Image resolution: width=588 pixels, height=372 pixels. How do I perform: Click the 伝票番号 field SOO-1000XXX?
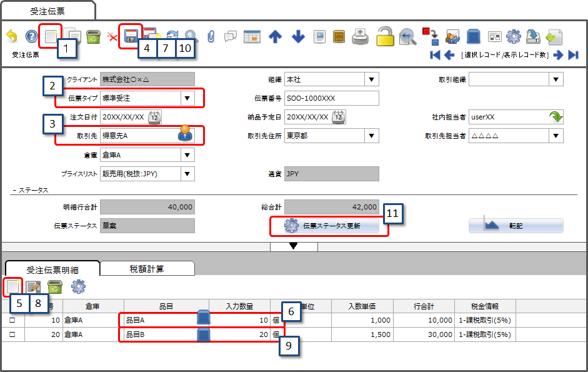(x=332, y=98)
